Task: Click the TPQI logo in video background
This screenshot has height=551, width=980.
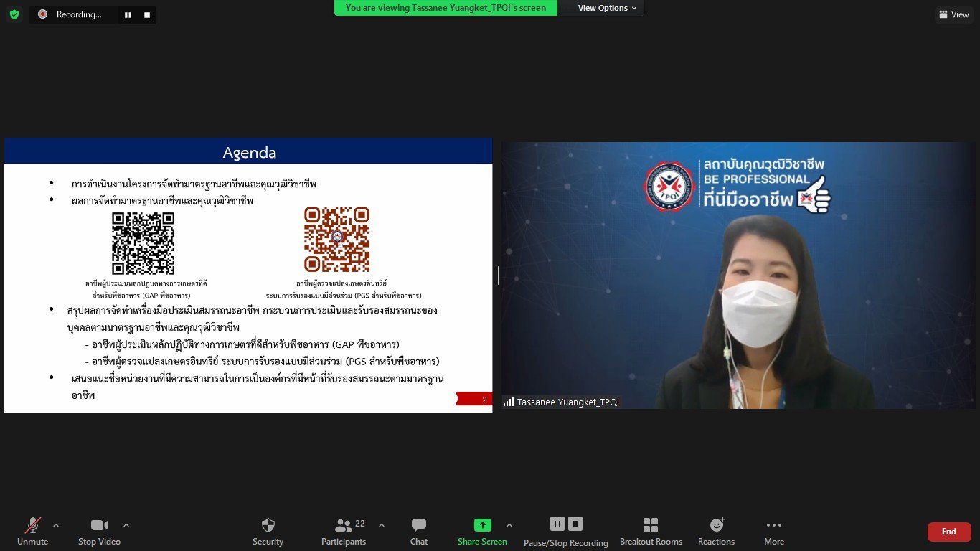Action: point(669,187)
